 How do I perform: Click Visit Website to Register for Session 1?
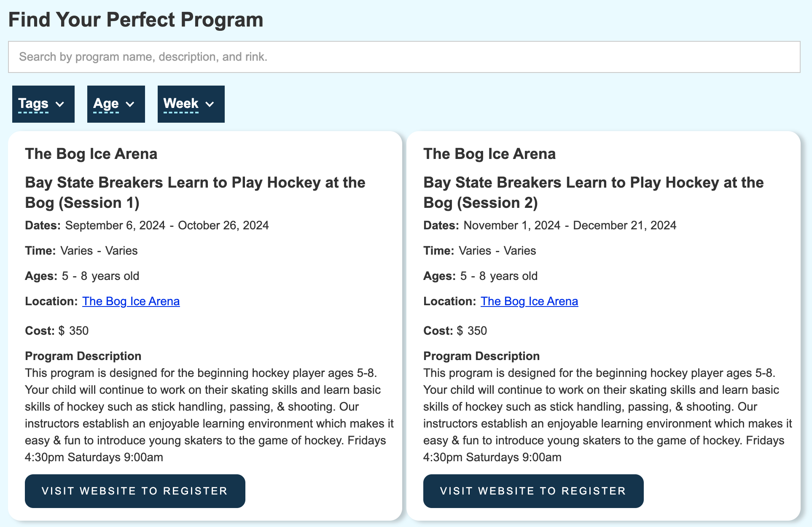(x=135, y=491)
